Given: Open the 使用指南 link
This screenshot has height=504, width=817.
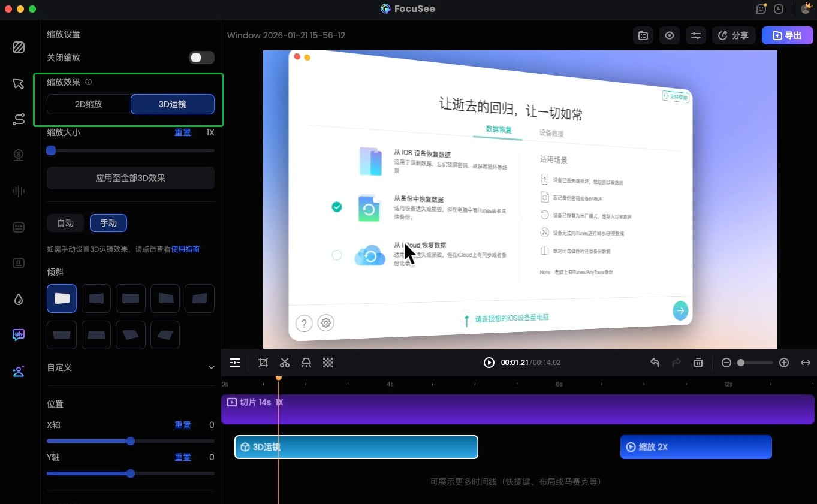Looking at the screenshot, I should click(x=186, y=249).
